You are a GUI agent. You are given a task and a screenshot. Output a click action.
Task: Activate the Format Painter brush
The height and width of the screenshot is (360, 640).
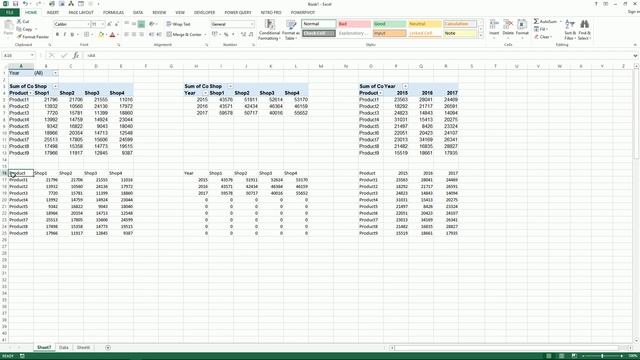click(33, 37)
